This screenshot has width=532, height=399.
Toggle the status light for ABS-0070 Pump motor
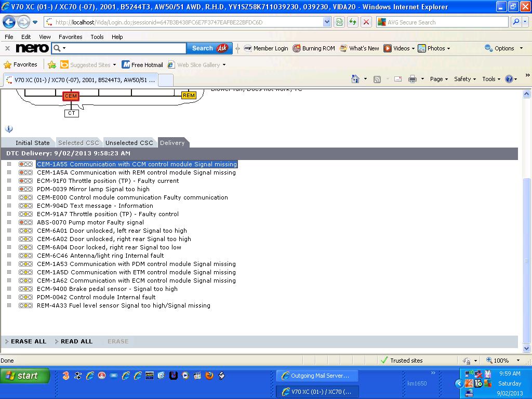click(25, 222)
